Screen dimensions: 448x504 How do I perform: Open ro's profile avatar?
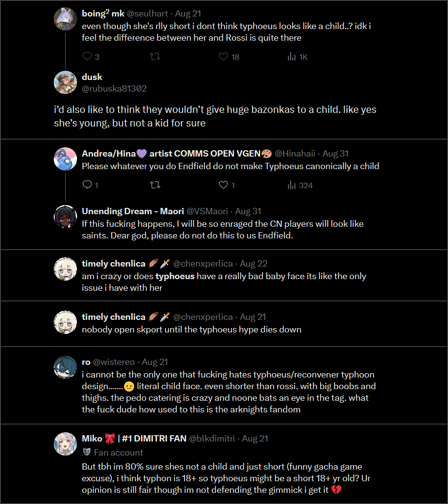click(65, 367)
